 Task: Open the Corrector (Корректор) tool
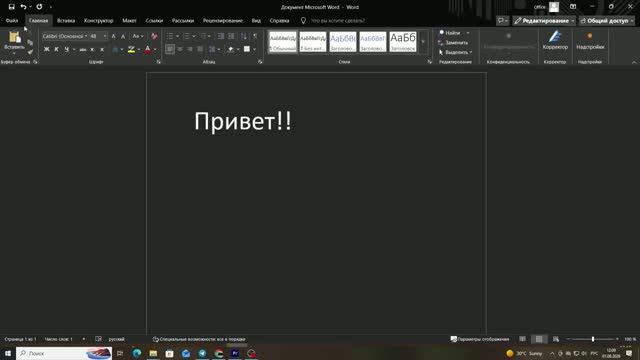click(x=555, y=40)
